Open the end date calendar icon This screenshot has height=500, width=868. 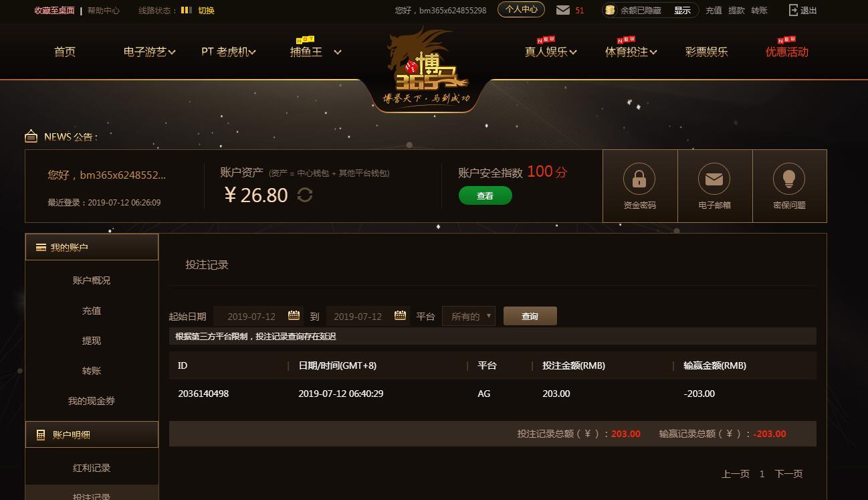pos(400,315)
